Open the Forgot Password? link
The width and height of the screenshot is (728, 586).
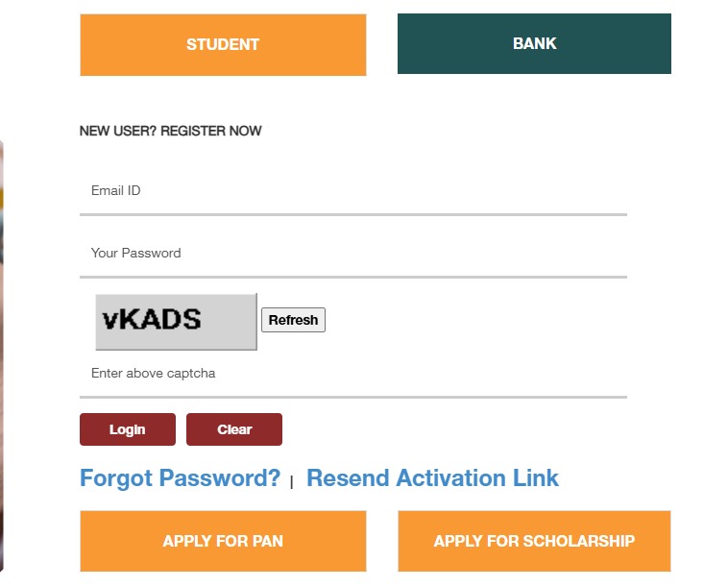[x=181, y=478]
